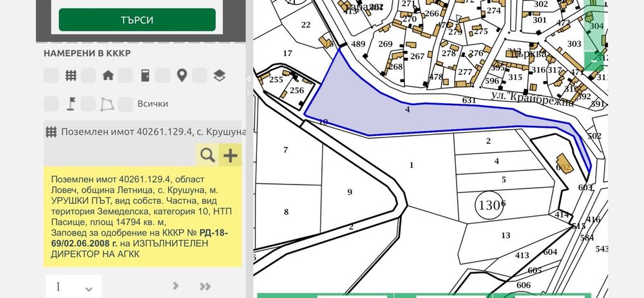Viewport: 644px width, 298px height.
Task: Click parcel 22 on the map
Action: point(305,25)
